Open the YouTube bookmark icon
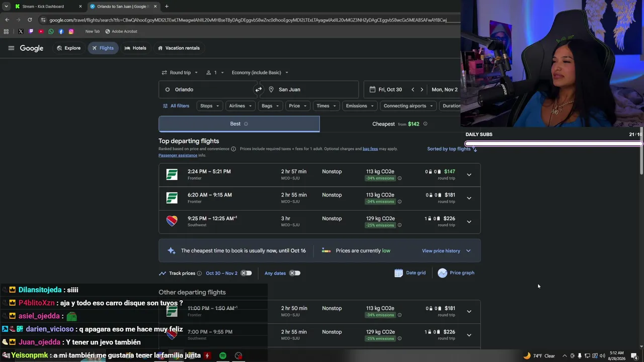This screenshot has width=644, height=362. tap(41, 31)
